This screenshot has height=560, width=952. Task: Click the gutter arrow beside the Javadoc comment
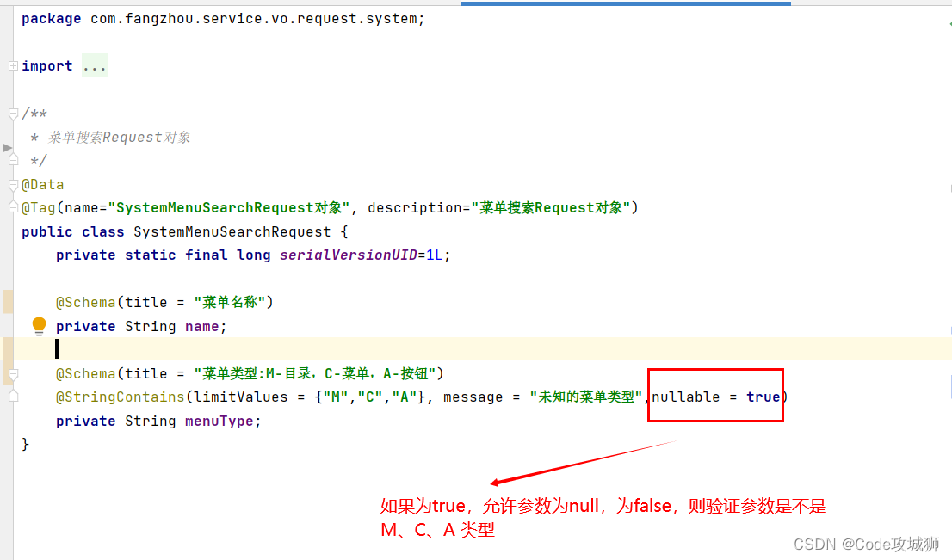point(7,147)
